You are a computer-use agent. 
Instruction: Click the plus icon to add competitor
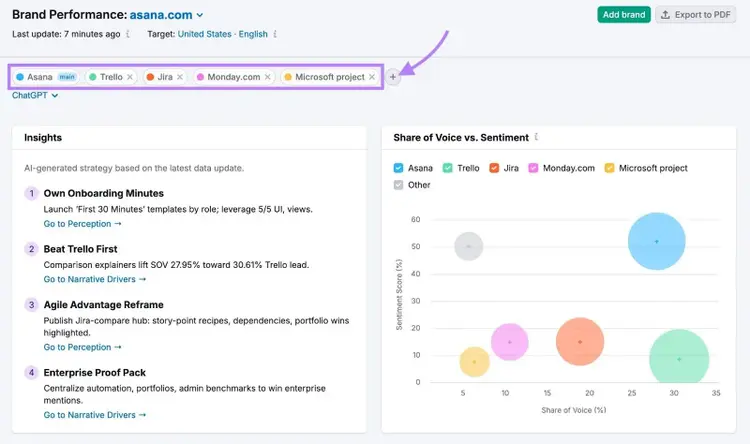[393, 77]
